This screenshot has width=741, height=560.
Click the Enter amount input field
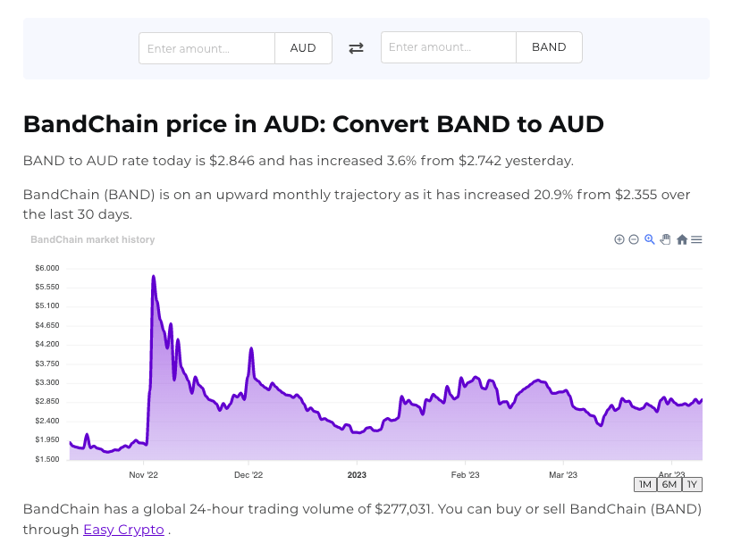point(206,47)
